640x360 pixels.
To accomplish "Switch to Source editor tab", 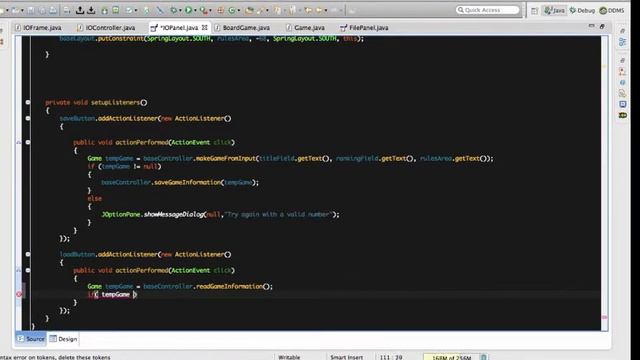I will 31,339.
